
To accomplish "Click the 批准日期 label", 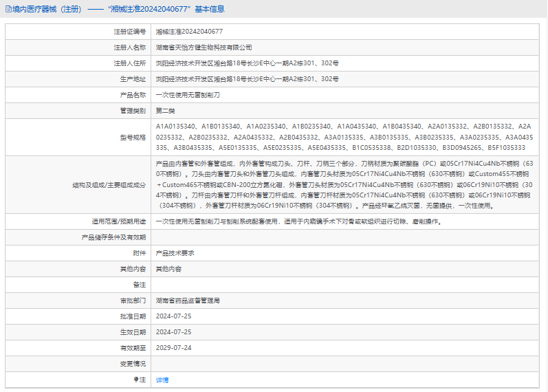I will coord(133,316).
